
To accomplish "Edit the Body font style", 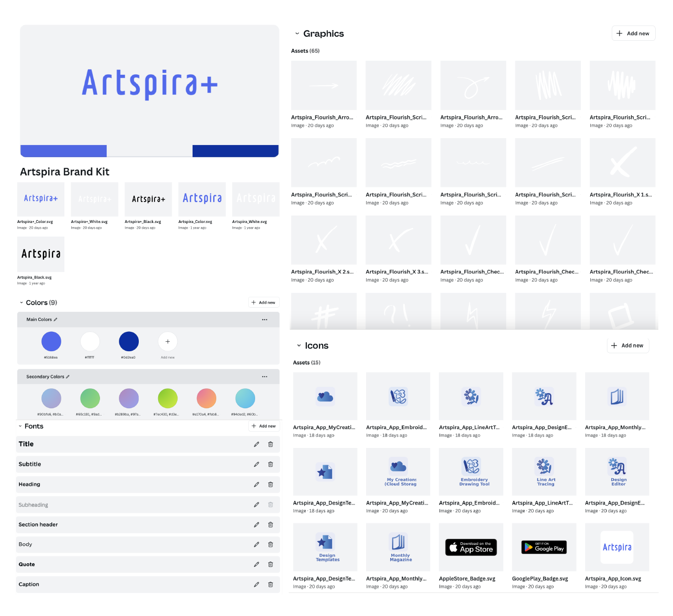I will point(256,544).
